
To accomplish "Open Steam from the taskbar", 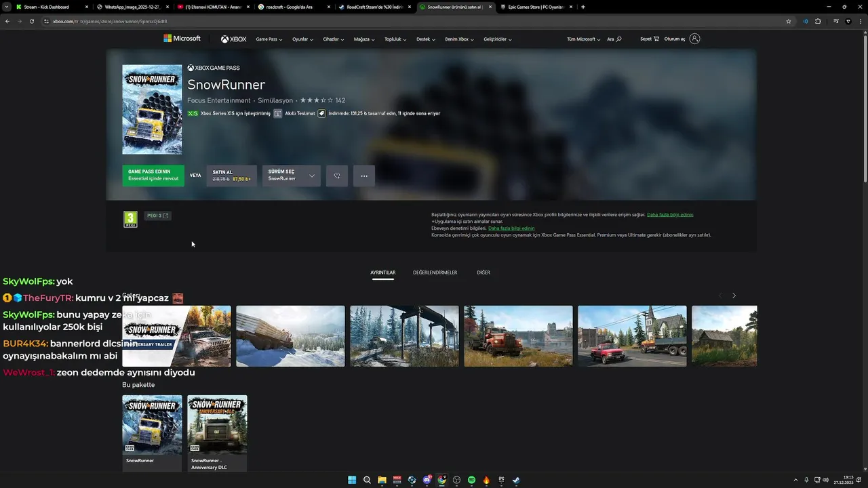I will tap(516, 480).
